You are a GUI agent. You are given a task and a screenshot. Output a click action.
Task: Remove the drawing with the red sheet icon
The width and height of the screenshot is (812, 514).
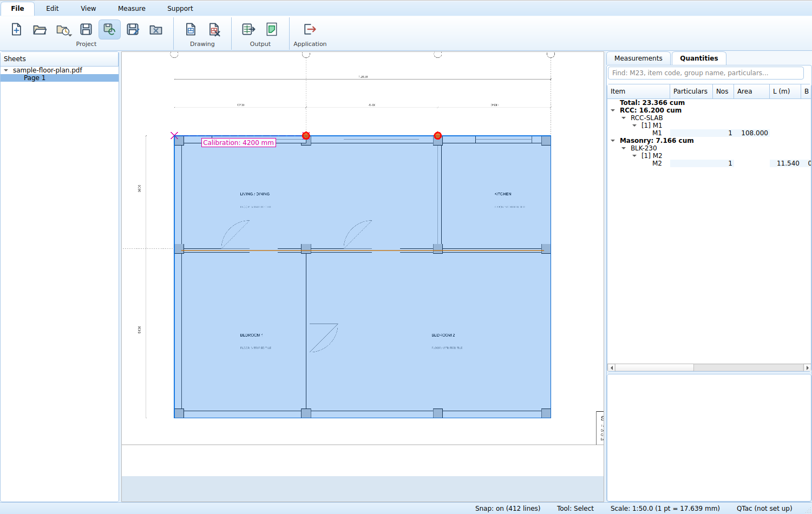click(x=214, y=29)
